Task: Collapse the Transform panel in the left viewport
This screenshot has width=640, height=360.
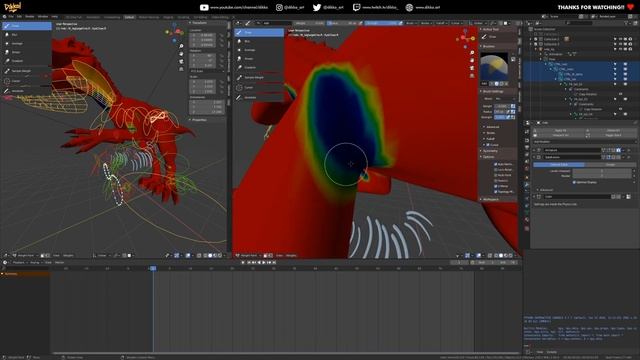Action: [200, 23]
